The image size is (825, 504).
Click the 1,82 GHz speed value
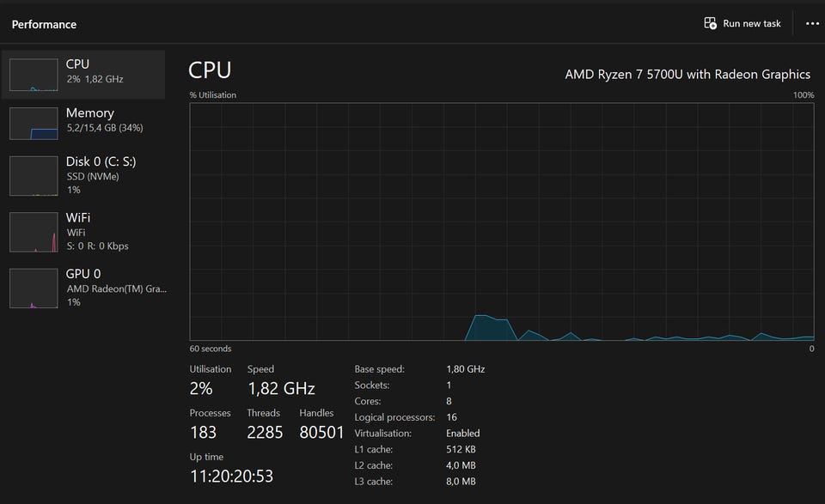pos(282,388)
